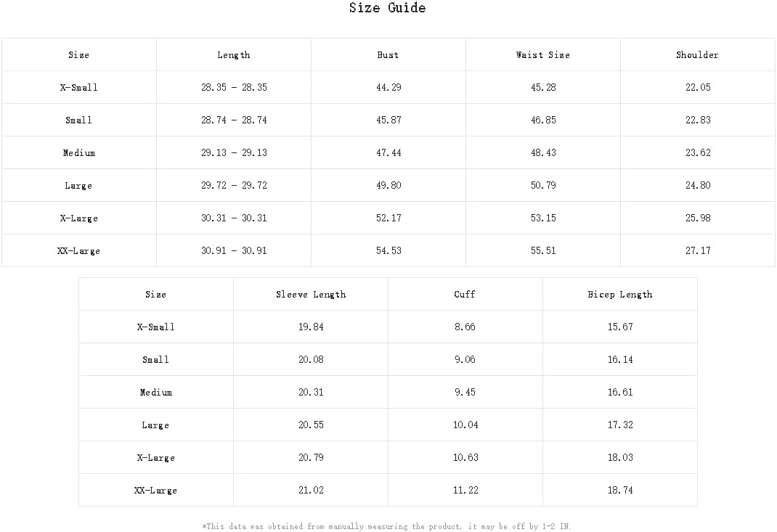This screenshot has height=532, width=777.
Task: Select X-Large length range 30.31 - 30.31
Action: (234, 218)
